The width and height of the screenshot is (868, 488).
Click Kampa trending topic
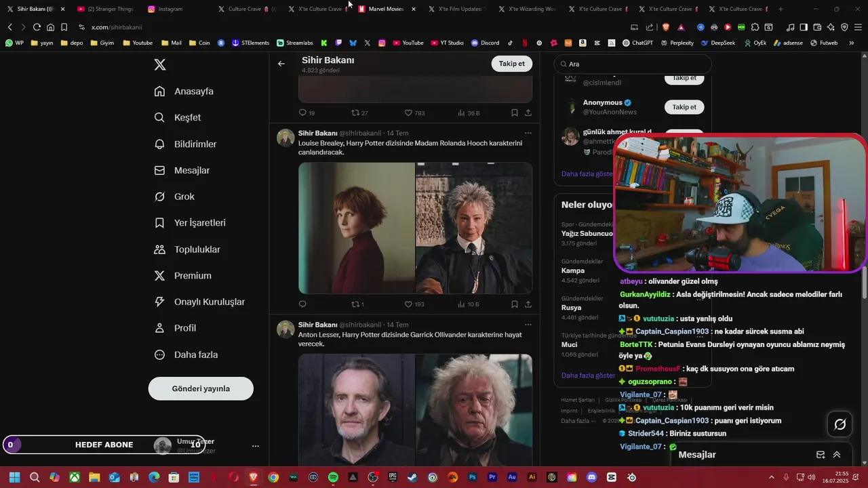tap(573, 270)
